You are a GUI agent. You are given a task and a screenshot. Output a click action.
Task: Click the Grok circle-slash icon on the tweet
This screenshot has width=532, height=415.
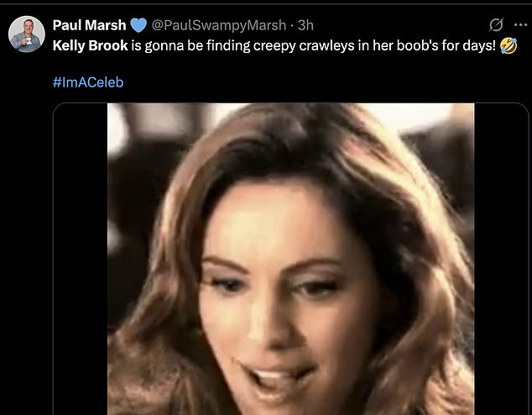point(496,24)
